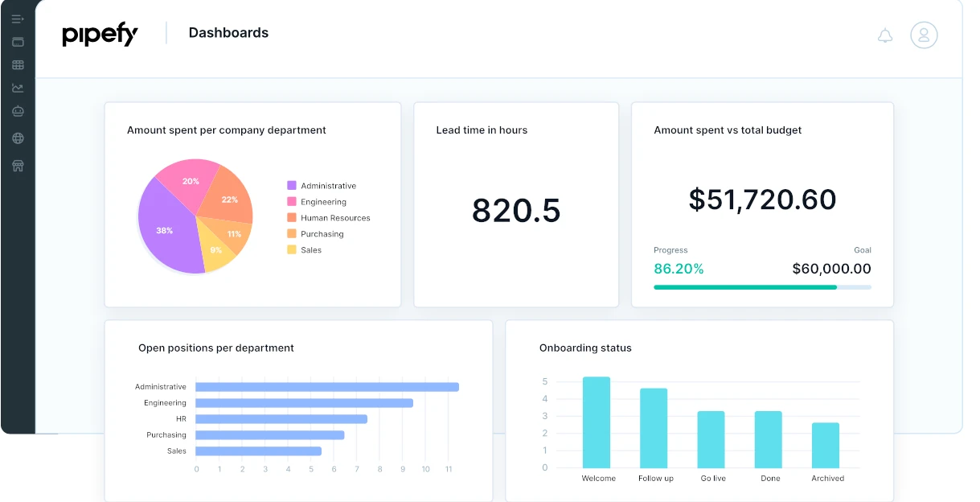Click the 38% purple pie slice
980x502 pixels.
pos(165,229)
